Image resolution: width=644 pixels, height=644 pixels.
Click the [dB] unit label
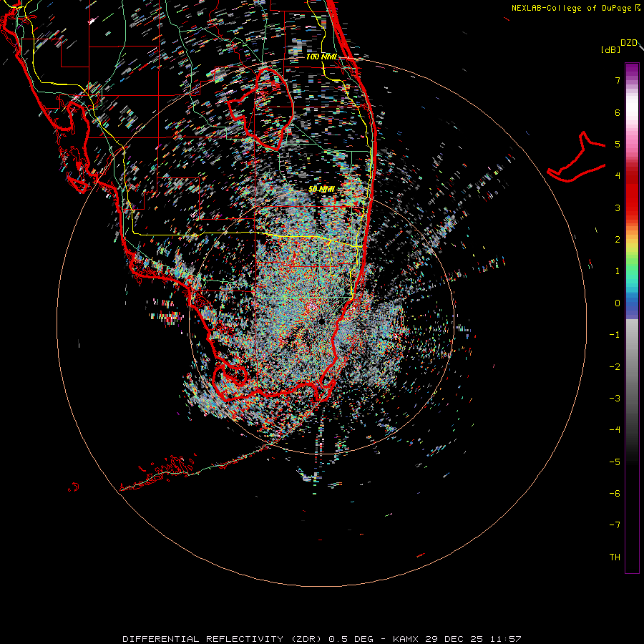click(x=611, y=49)
